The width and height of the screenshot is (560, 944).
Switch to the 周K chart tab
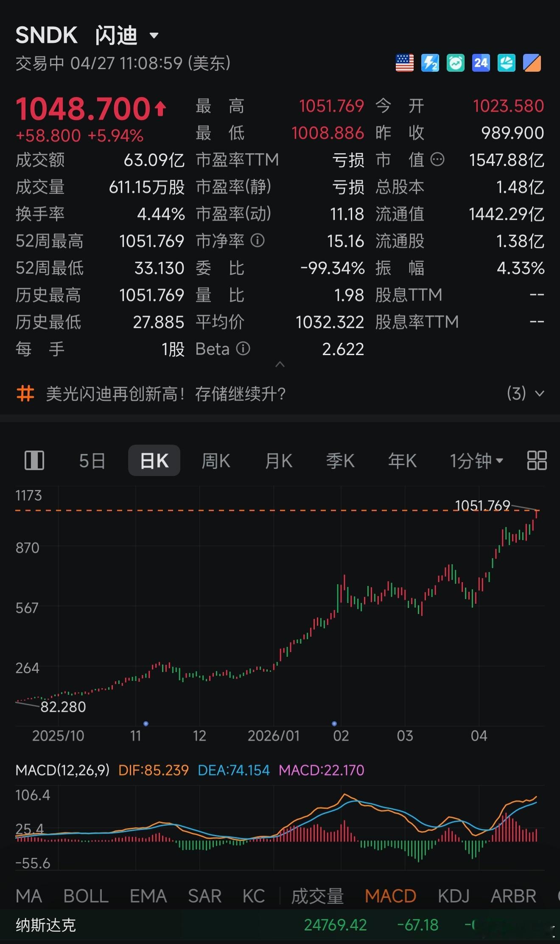(x=216, y=460)
